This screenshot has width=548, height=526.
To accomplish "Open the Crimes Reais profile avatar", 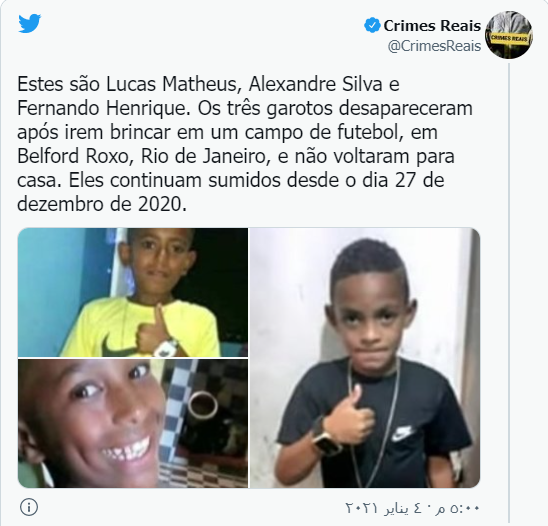I will coord(509,35).
